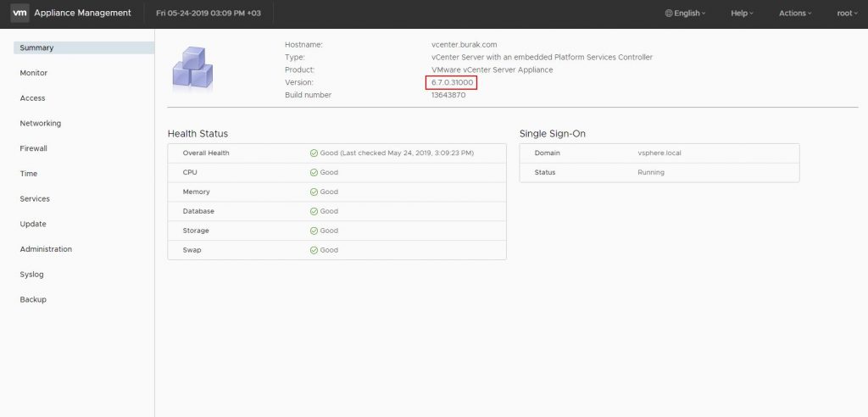
Task: Click the Appliance Management title
Action: pyautogui.click(x=83, y=13)
